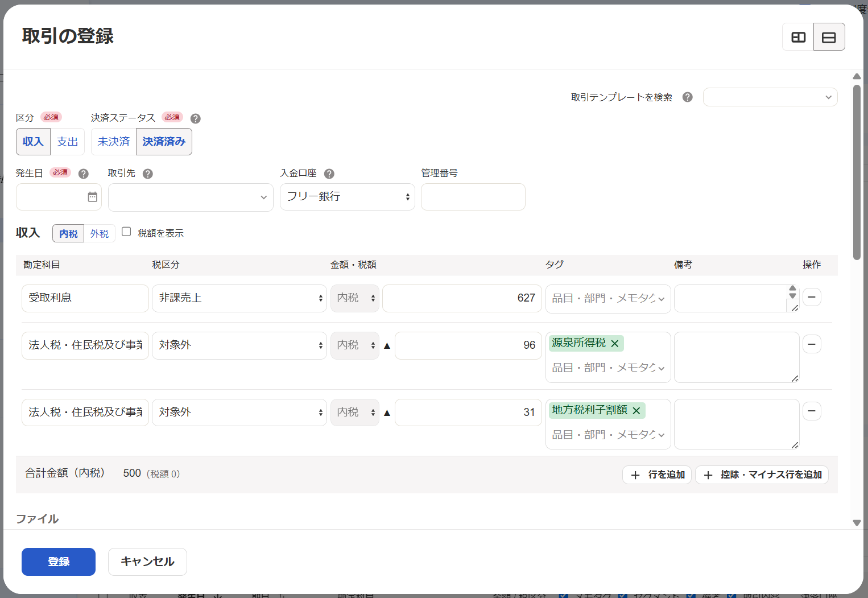Open tag dropdown in 受取利息 row

(x=608, y=299)
